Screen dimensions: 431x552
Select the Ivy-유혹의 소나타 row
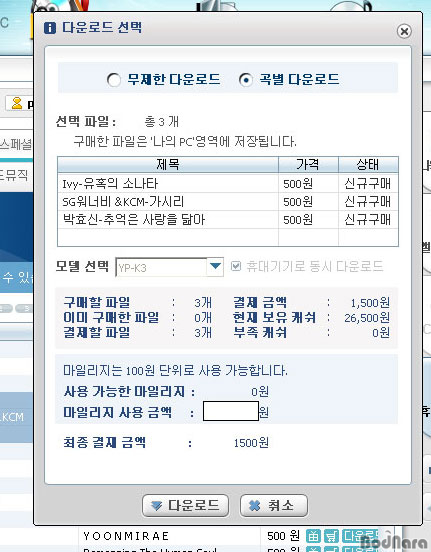coord(228,183)
